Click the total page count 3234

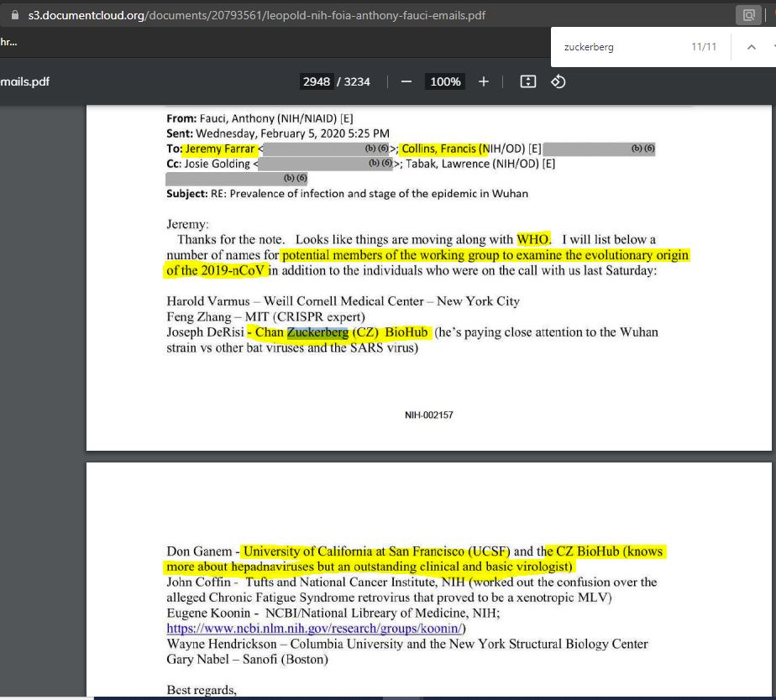357,81
